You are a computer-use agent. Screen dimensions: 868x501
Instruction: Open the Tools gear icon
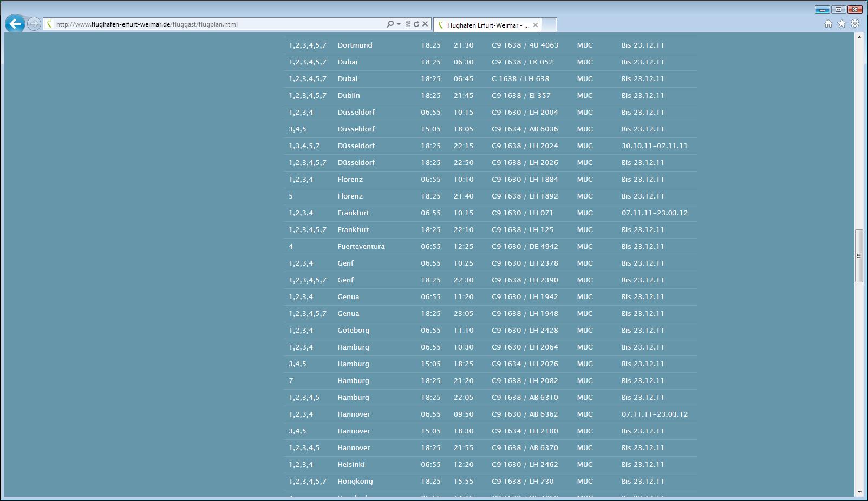click(855, 23)
